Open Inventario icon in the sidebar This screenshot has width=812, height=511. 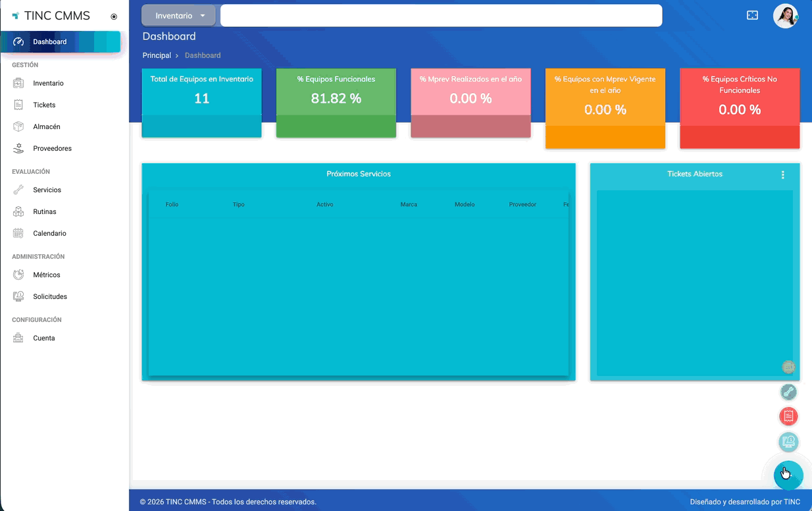point(18,84)
